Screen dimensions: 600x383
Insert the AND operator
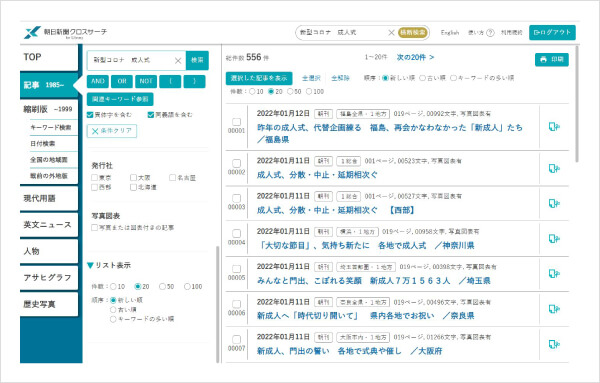(x=98, y=81)
